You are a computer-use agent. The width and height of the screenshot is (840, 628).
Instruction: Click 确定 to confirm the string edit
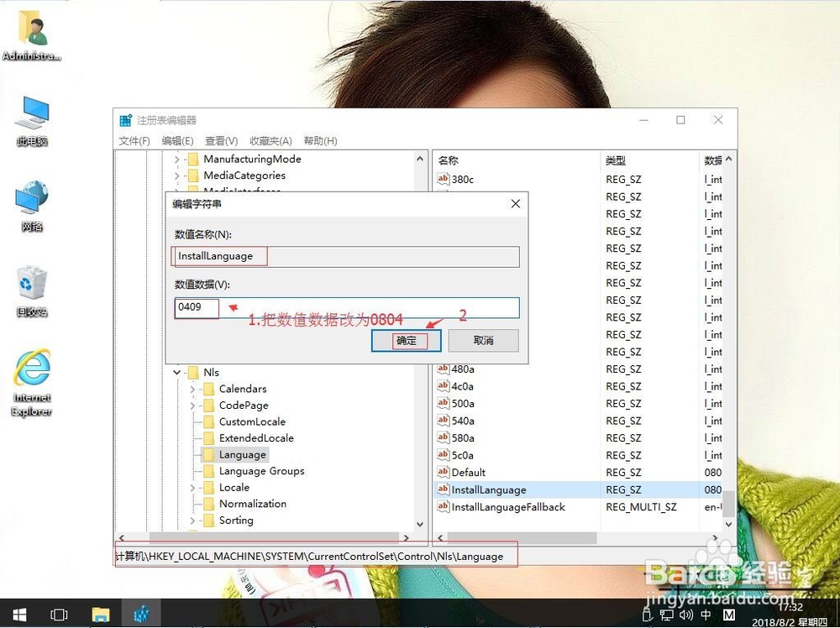pyautogui.click(x=407, y=341)
